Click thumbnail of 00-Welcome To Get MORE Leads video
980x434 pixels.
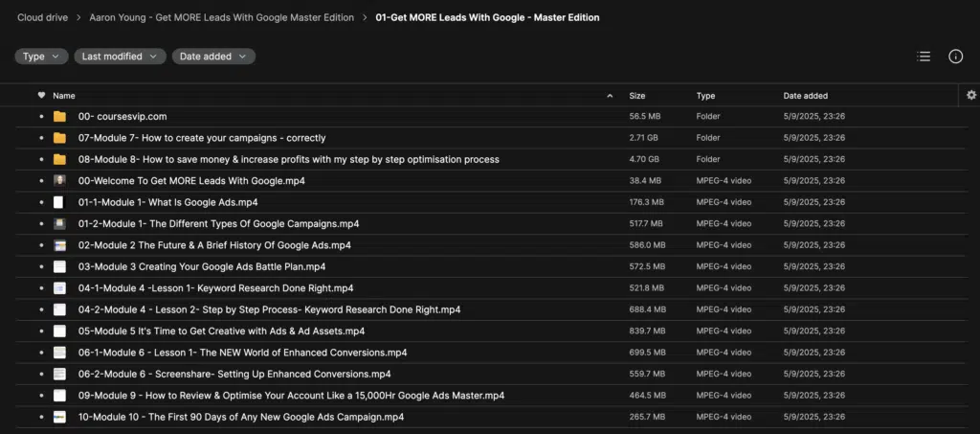[x=59, y=181]
